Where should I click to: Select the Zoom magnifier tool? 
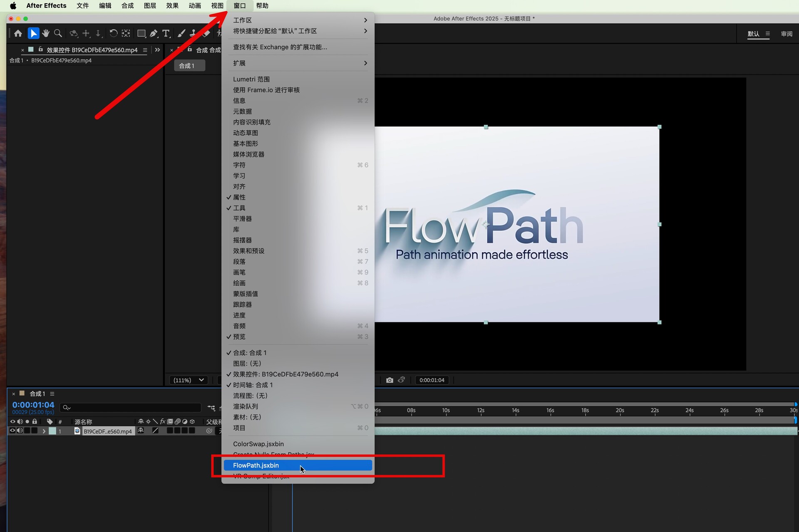pos(58,33)
